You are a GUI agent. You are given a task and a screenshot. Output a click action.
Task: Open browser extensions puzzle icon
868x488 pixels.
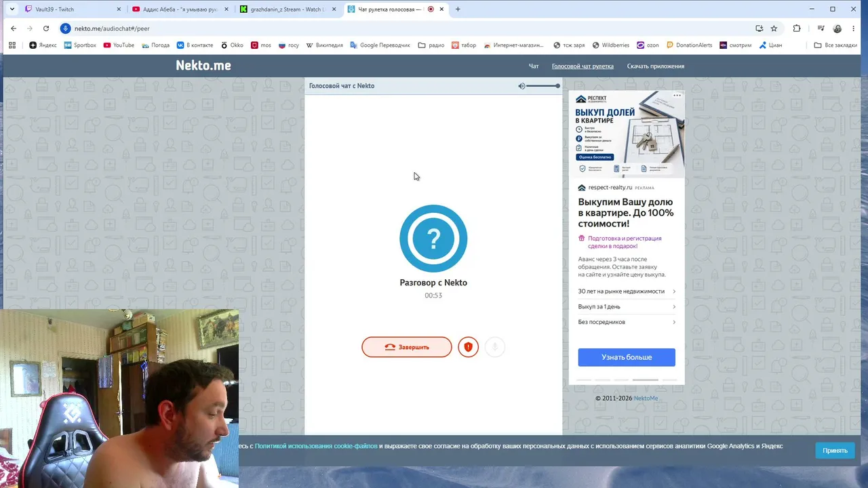click(x=797, y=28)
